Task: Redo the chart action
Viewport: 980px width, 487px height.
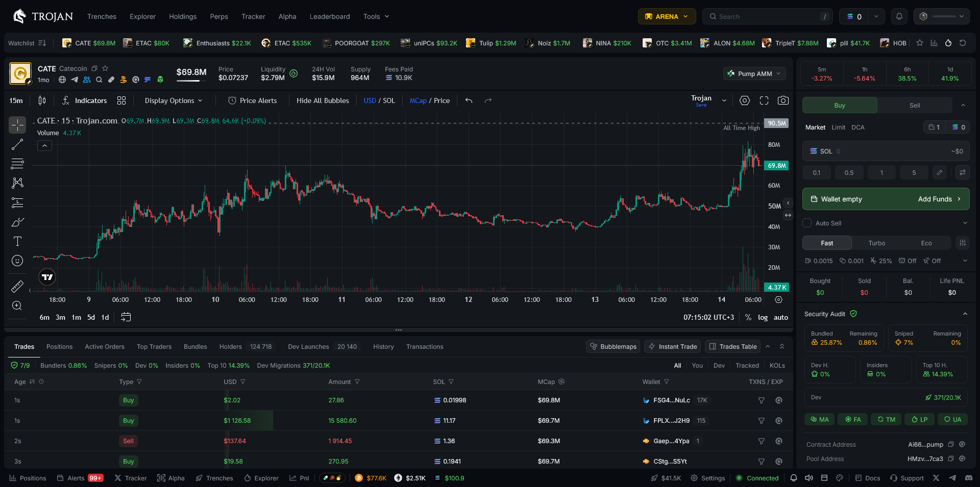Action: click(x=488, y=100)
